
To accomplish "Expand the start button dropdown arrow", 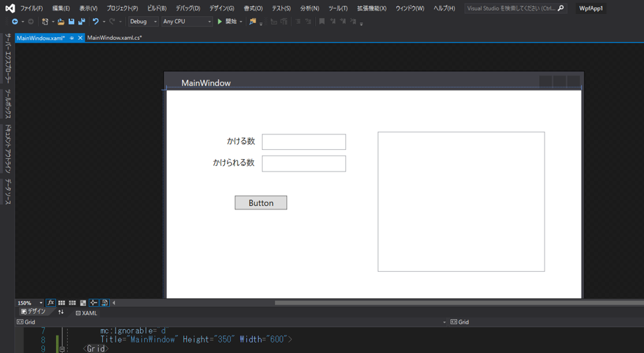I will (x=241, y=22).
